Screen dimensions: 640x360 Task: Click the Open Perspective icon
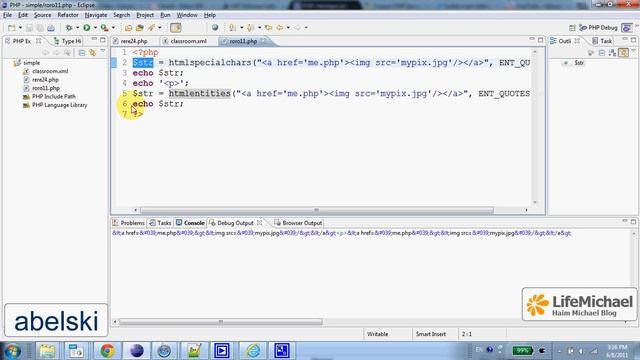(x=572, y=28)
